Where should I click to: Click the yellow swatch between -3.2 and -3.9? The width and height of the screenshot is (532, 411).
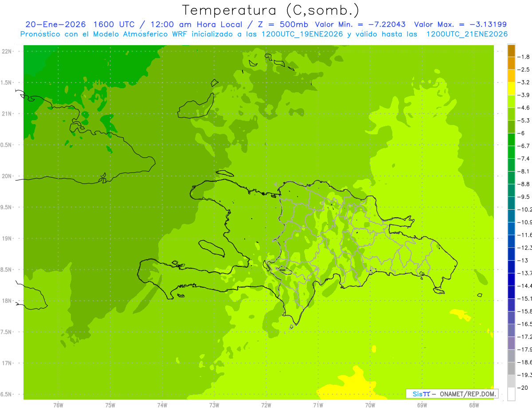511,89
